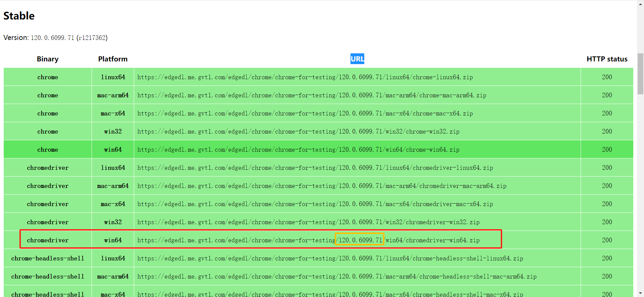This screenshot has width=644, height=297.
Task: Click the chrome binary cell in win64 row
Action: click(48, 150)
